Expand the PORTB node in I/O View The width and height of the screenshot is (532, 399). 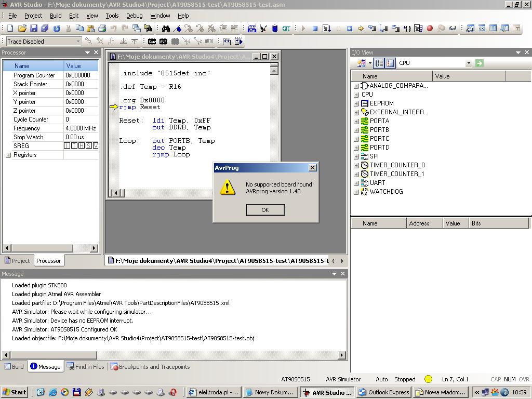point(356,130)
